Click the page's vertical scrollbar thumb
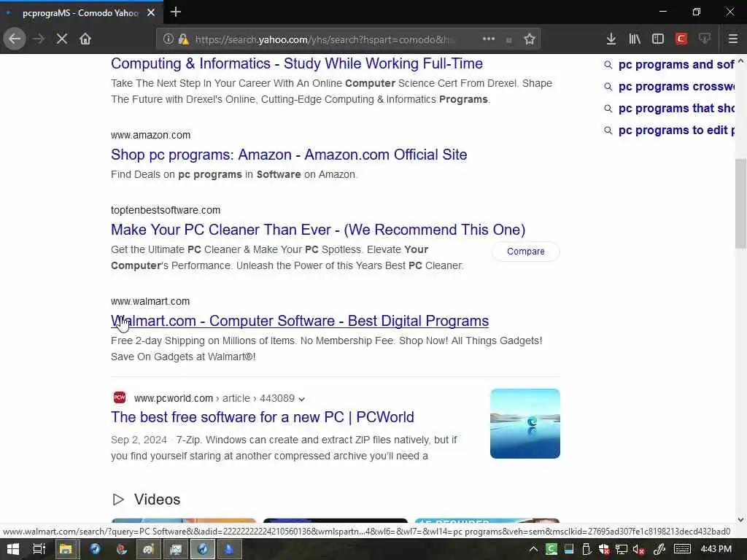The width and height of the screenshot is (747, 560). tap(740, 203)
